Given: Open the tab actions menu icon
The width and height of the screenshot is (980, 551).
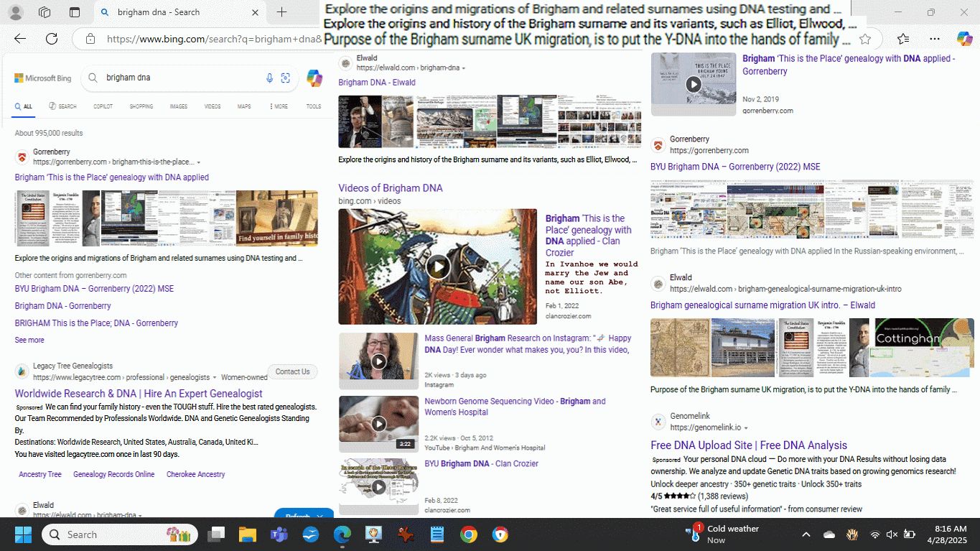Looking at the screenshot, I should 75,12.
